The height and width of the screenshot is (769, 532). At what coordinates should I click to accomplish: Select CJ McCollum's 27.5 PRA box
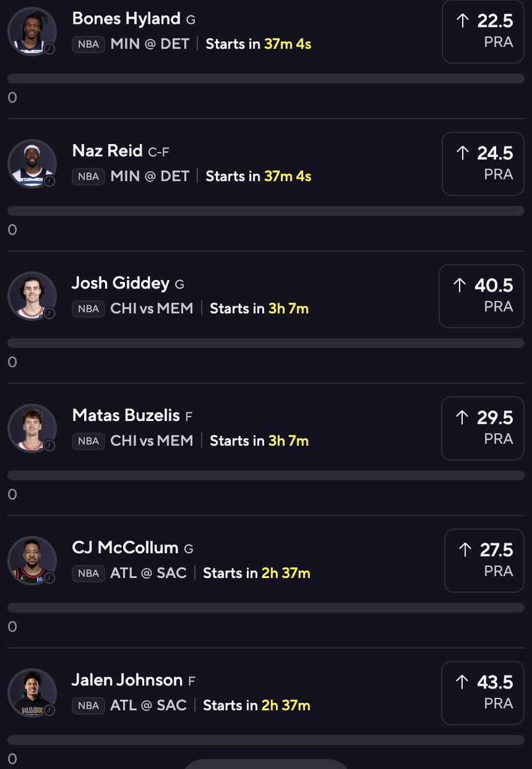click(484, 560)
